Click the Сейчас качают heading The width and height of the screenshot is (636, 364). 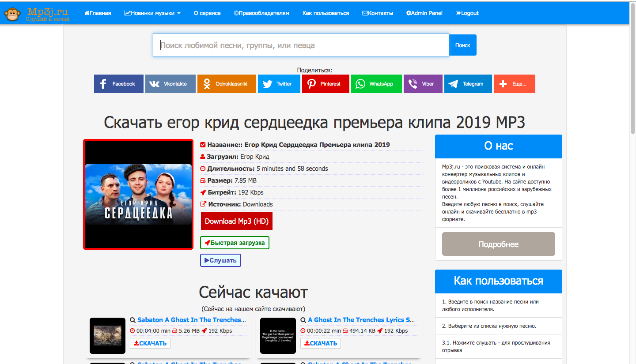pos(253,292)
